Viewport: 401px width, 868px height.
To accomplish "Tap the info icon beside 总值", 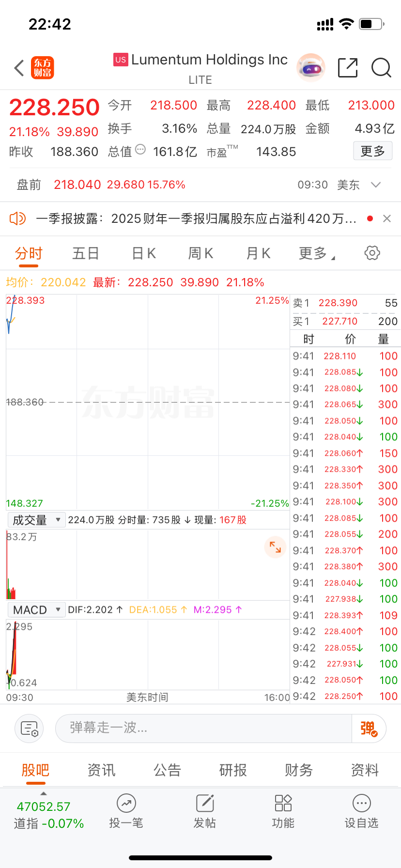I will point(140,149).
